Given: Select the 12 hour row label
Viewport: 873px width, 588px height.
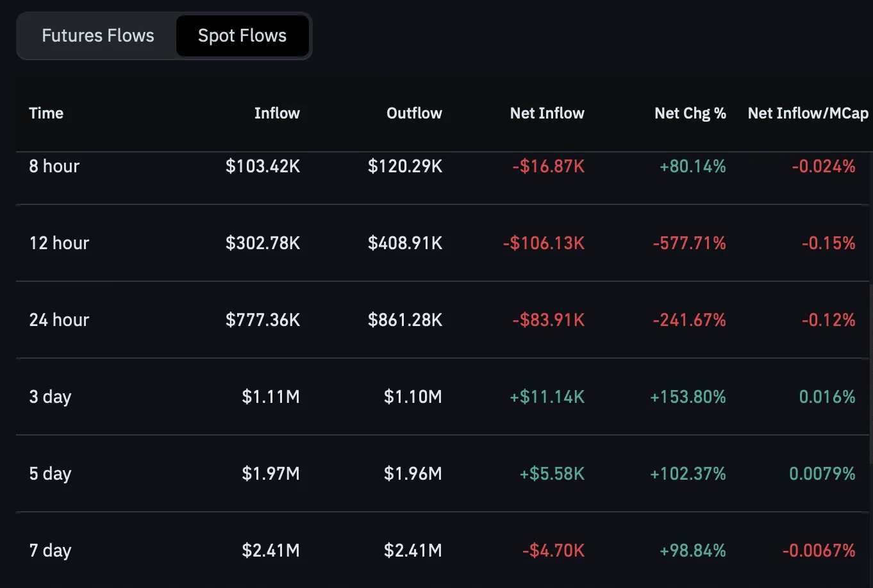Looking at the screenshot, I should pyautogui.click(x=59, y=243).
